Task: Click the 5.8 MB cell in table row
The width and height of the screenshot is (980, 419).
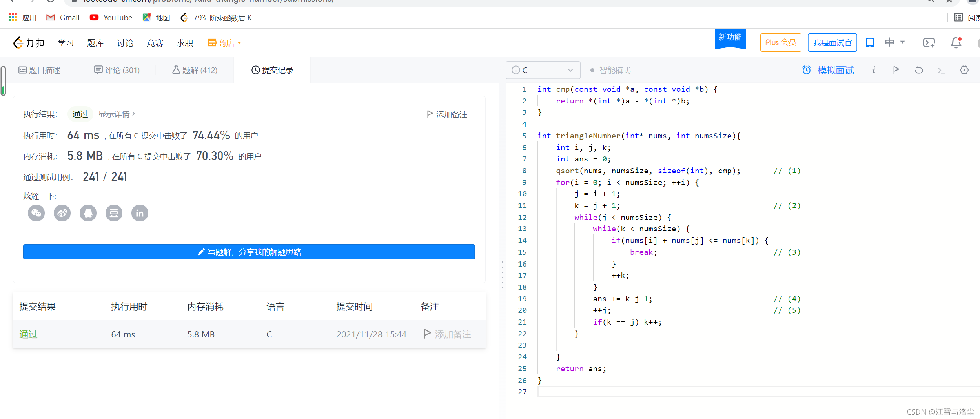Action: pos(201,334)
